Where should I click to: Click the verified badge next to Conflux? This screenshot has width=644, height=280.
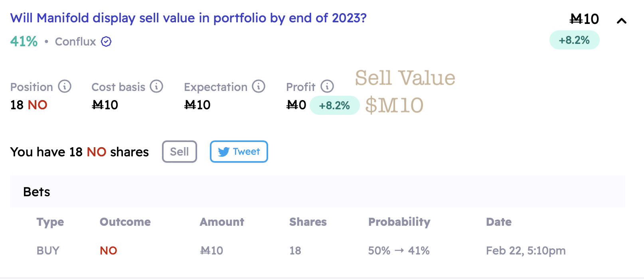pyautogui.click(x=106, y=41)
